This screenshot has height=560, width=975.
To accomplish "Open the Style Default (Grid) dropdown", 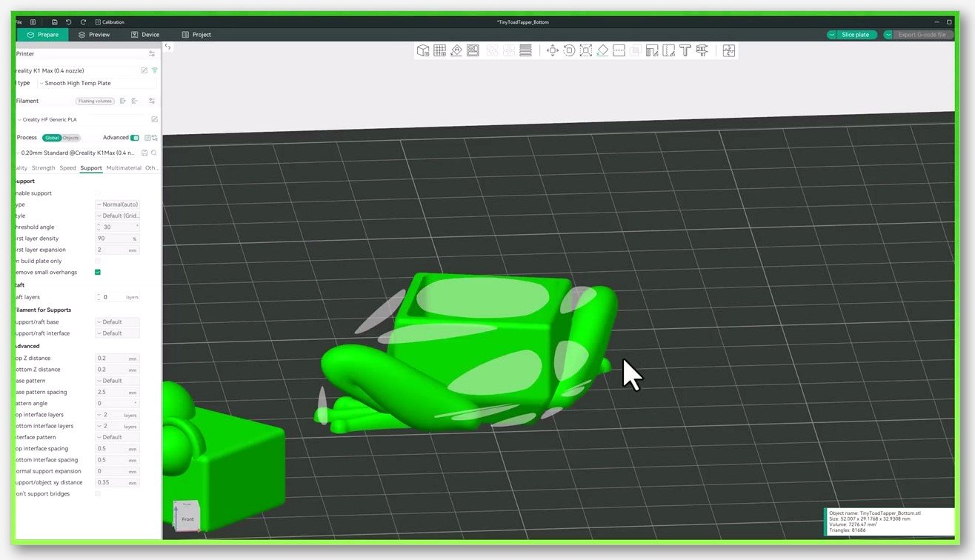I will 117,216.
